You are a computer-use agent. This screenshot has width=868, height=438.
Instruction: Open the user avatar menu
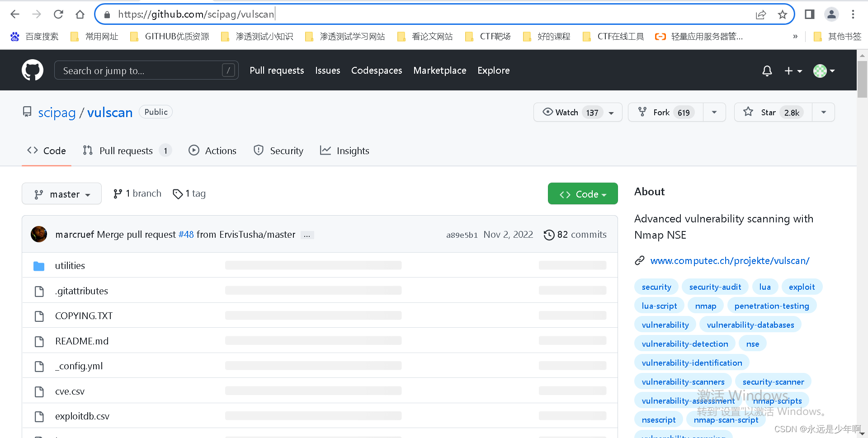[824, 71]
